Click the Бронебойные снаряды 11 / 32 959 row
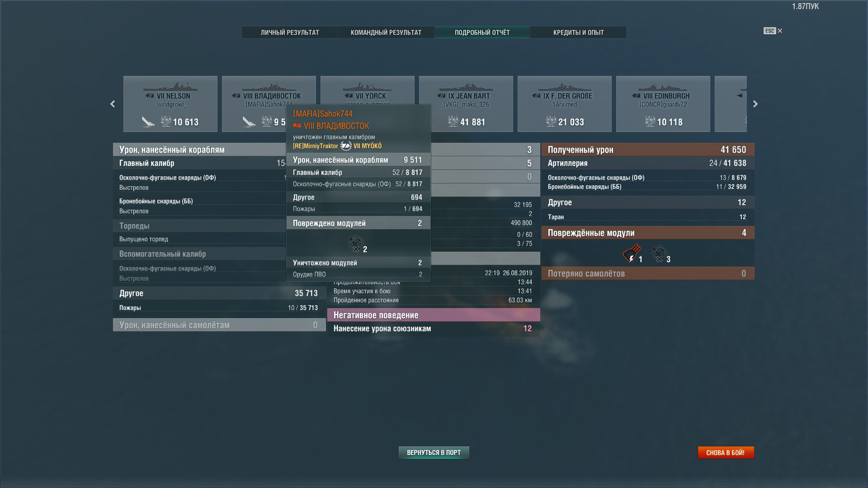Viewport: 868px width, 488px height. [648, 187]
